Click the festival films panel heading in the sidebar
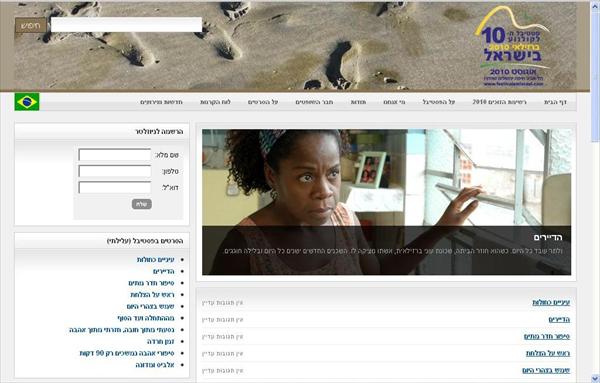600x383 pixels. coord(145,241)
